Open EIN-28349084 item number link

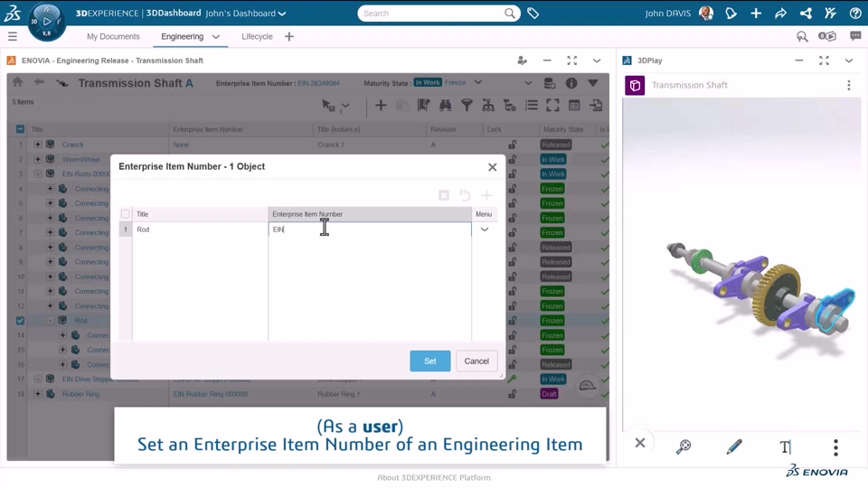coord(318,83)
